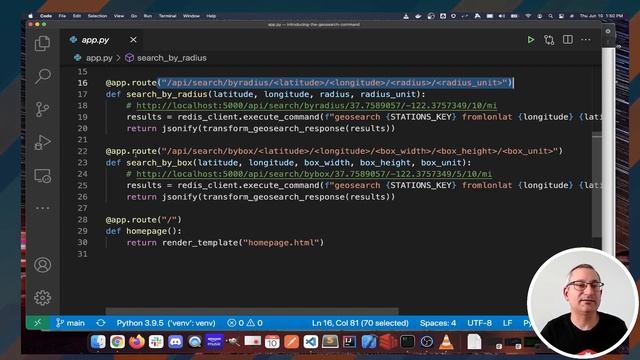Open Calendar from the dock
The width and height of the screenshot is (640, 360).
(x=272, y=342)
